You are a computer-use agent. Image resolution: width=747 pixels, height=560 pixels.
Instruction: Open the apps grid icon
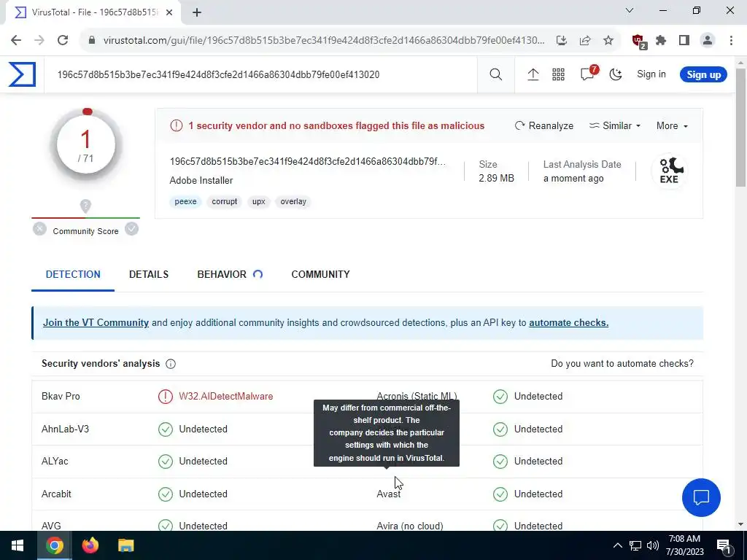(558, 74)
